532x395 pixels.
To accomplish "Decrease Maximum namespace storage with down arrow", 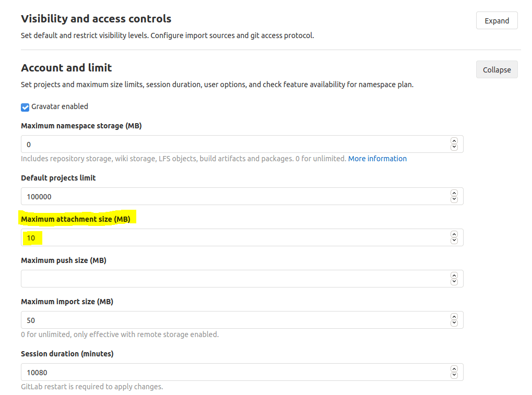I will (x=454, y=148).
